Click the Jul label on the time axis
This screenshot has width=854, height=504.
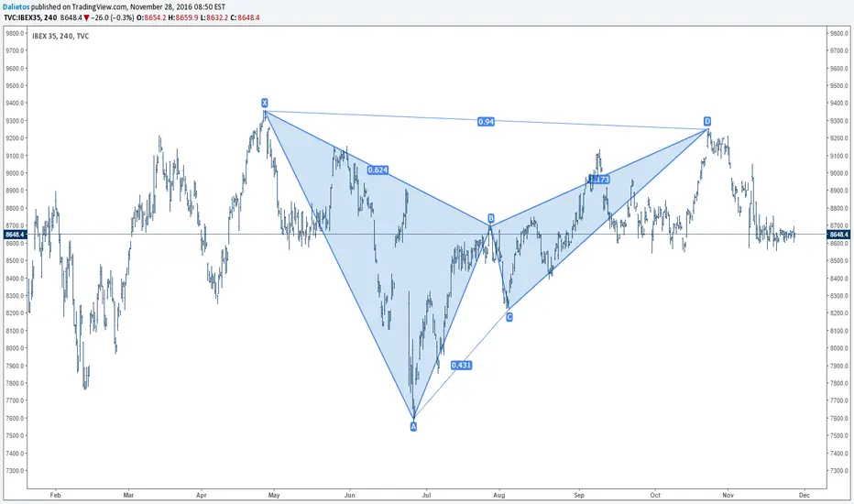[426, 495]
